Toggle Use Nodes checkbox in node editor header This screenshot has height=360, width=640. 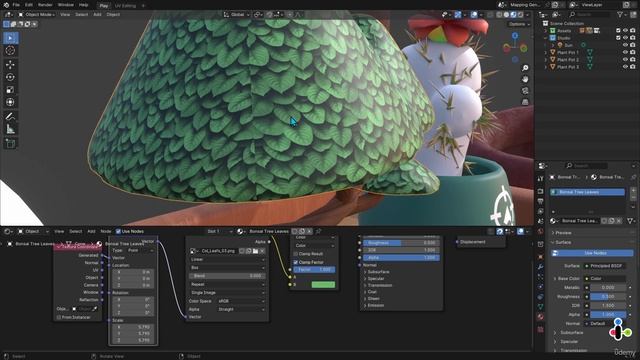(118, 231)
